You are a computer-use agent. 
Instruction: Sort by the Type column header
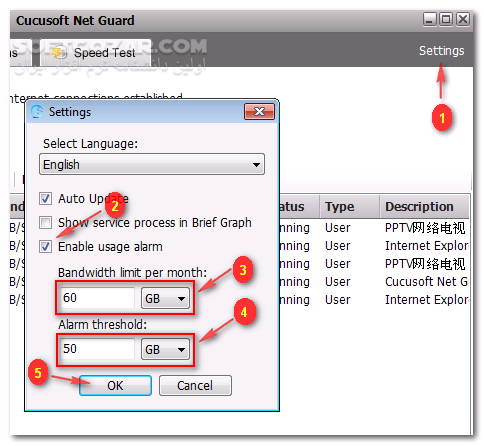pyautogui.click(x=350, y=207)
